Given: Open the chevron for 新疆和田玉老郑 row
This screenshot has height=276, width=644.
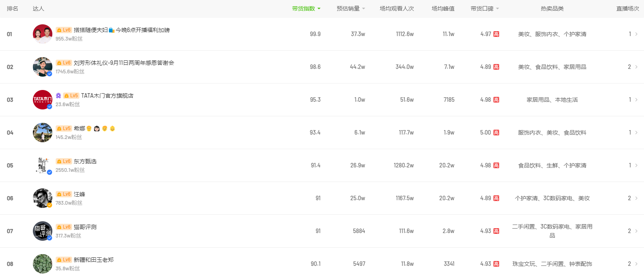Looking at the screenshot, I should pos(636,264).
